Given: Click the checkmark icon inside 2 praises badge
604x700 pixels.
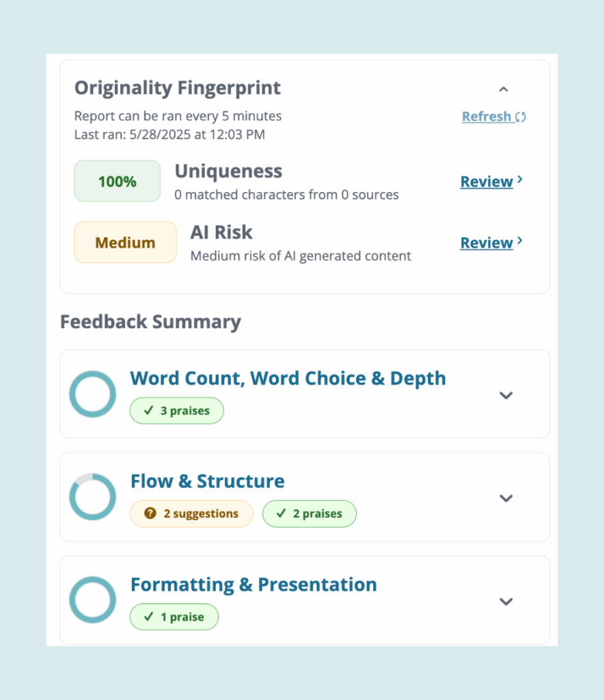Looking at the screenshot, I should (280, 514).
